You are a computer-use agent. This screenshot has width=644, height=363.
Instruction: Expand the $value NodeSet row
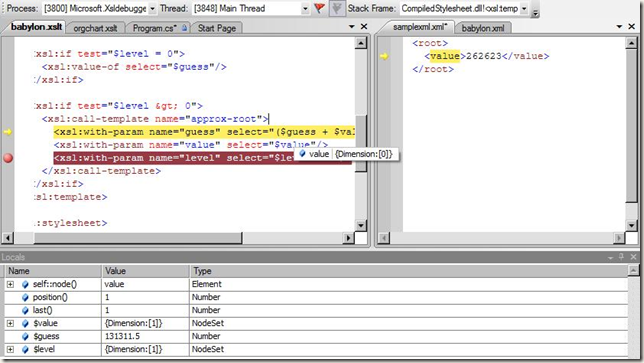pos(10,324)
